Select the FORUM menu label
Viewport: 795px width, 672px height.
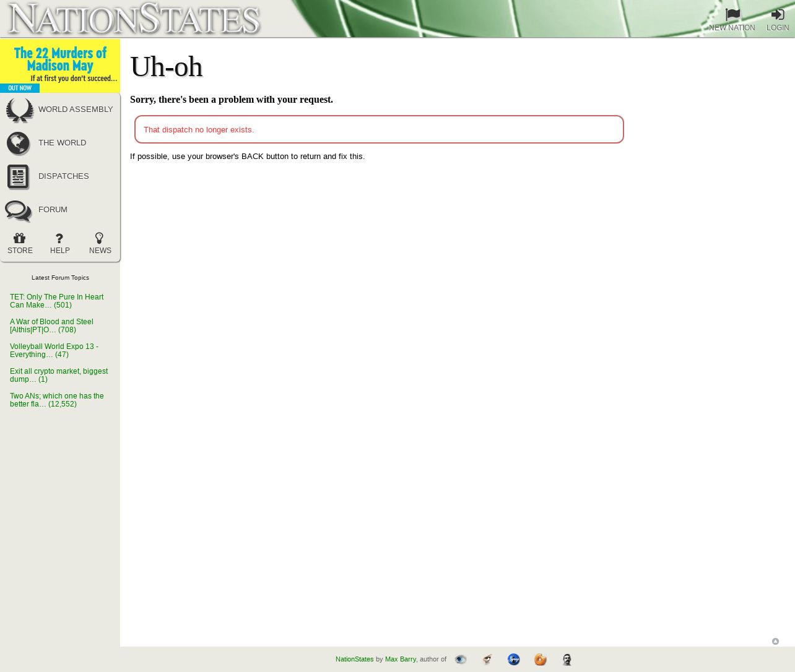[x=53, y=210]
